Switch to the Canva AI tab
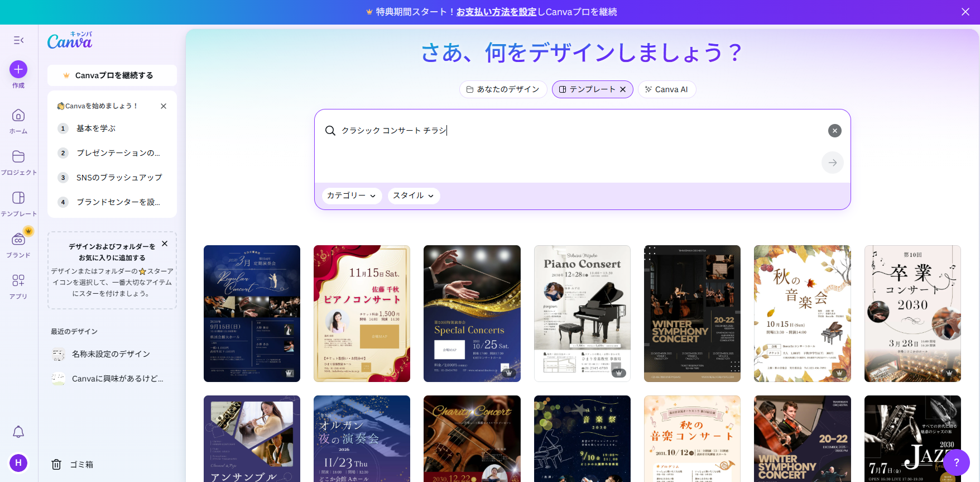This screenshot has height=482, width=980. 666,89
